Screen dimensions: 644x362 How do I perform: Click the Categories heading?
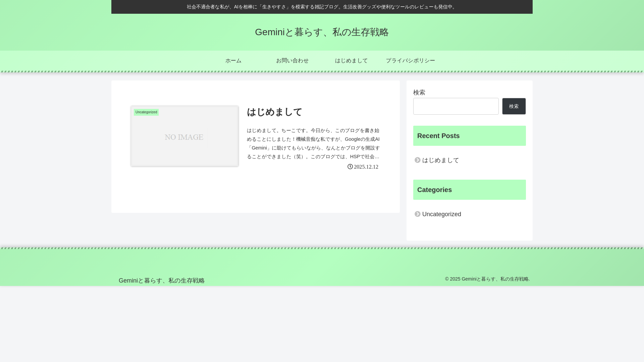[470, 190]
